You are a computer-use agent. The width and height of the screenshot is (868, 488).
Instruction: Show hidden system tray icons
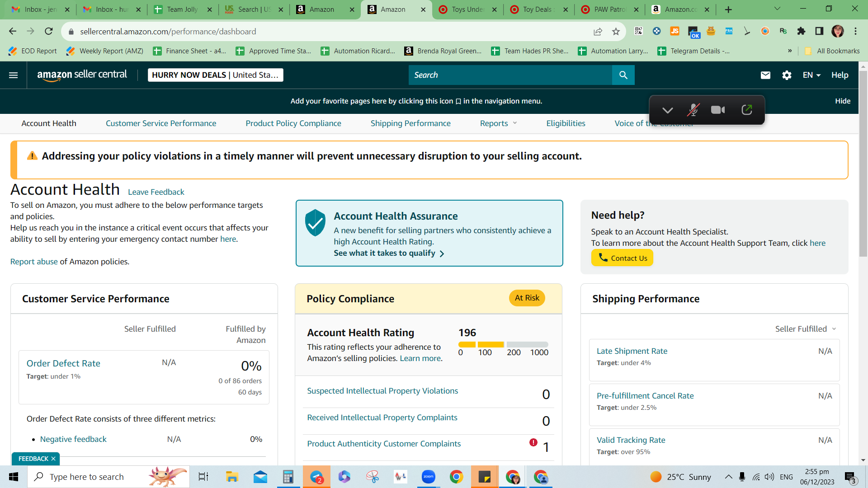[728, 477]
